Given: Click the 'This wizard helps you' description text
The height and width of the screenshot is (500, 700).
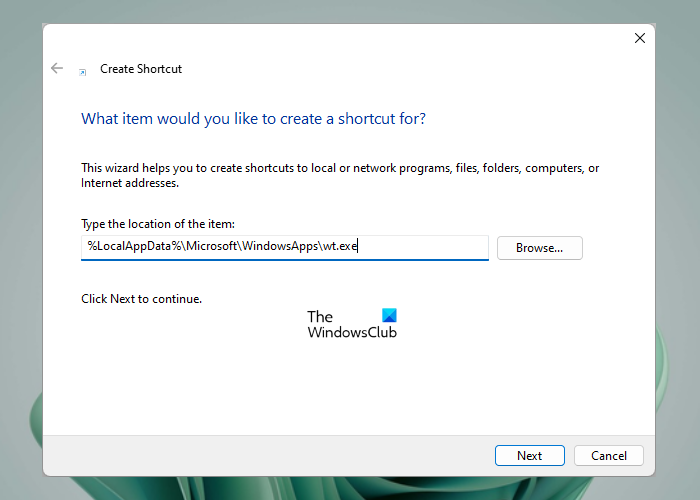Looking at the screenshot, I should click(x=340, y=175).
